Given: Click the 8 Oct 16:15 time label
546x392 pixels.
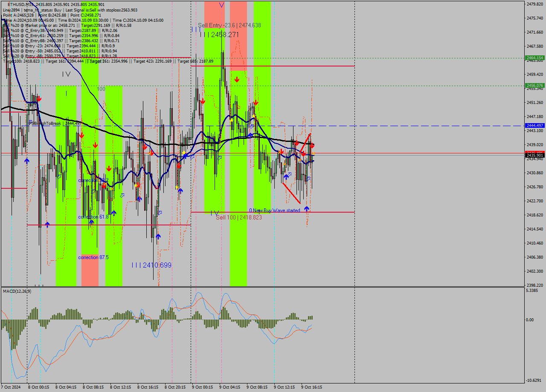Looking at the screenshot, I should coord(148,387).
